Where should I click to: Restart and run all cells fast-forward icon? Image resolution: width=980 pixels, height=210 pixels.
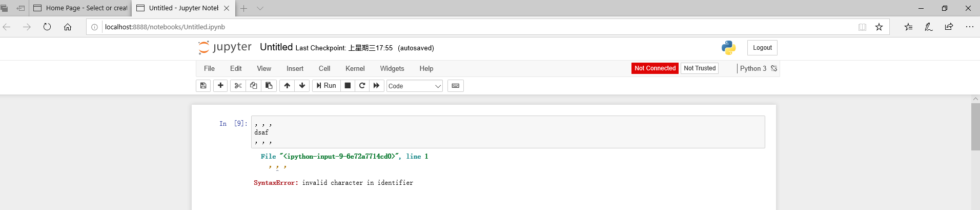[x=377, y=86]
